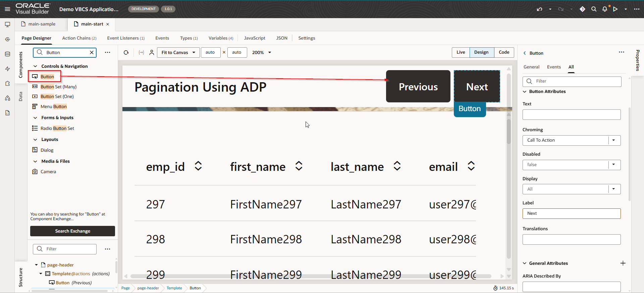644x293 pixels.
Task: Click the Search Exchange button
Action: pos(72,231)
